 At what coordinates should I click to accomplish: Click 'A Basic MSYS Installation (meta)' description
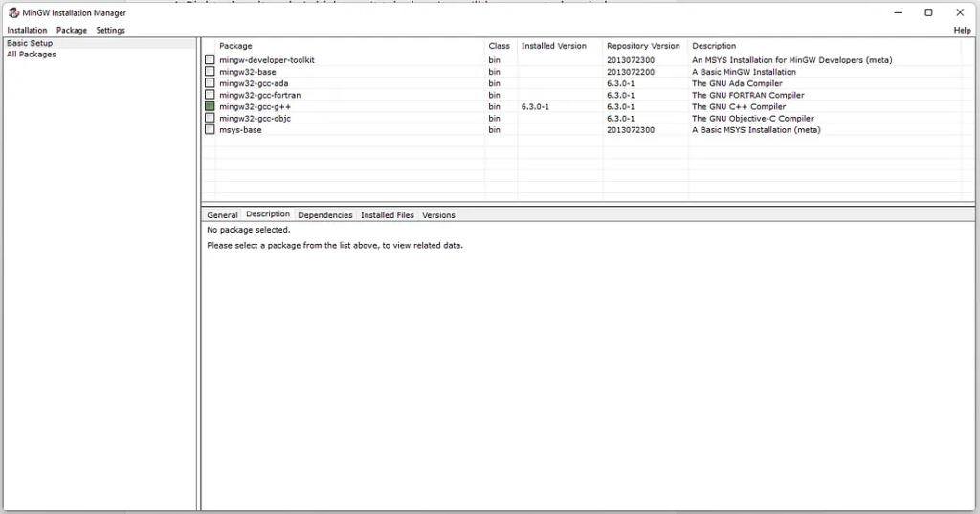click(x=756, y=130)
